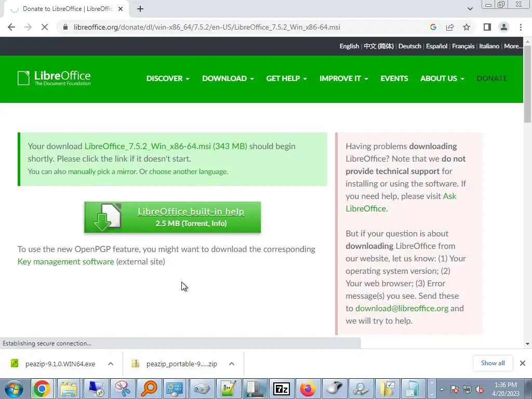Open Firefox from the taskbar

pyautogui.click(x=308, y=389)
